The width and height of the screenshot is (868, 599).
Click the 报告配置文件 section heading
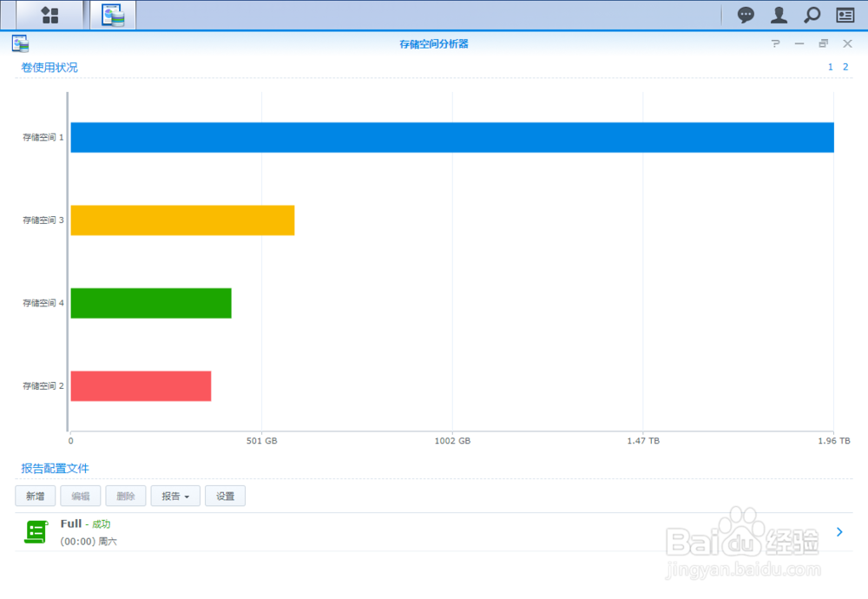click(55, 469)
